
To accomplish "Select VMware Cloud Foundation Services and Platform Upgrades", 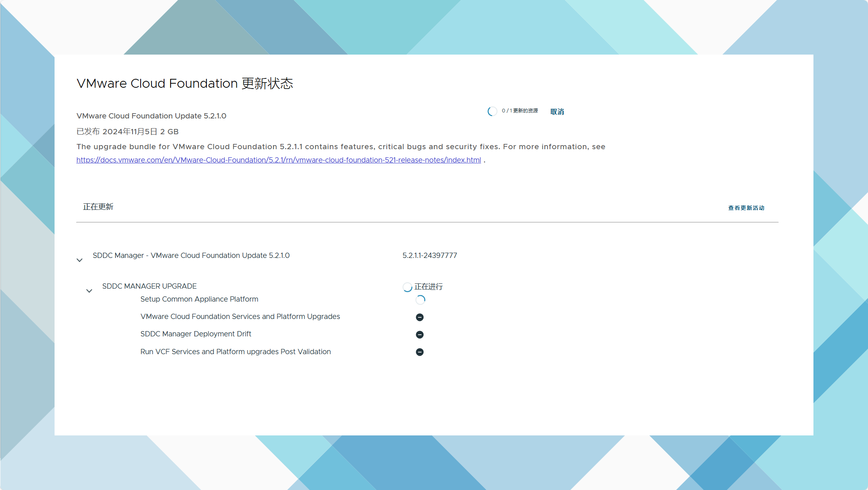I will [240, 317].
